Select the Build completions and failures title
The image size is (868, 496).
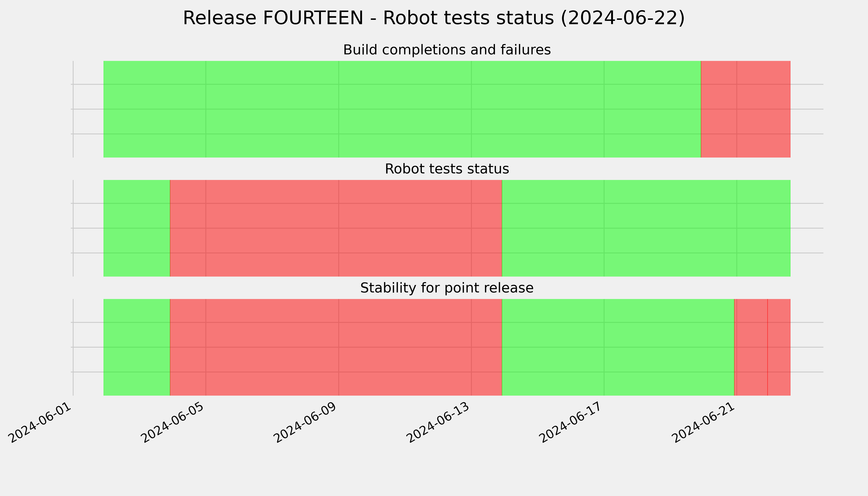[447, 50]
